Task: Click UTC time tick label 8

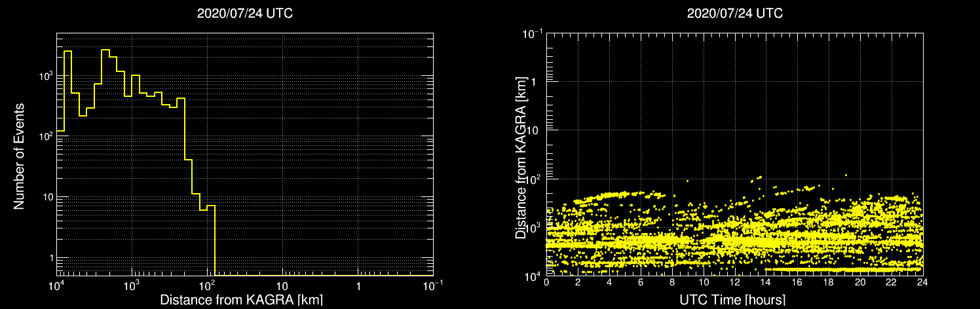Action: [x=672, y=282]
